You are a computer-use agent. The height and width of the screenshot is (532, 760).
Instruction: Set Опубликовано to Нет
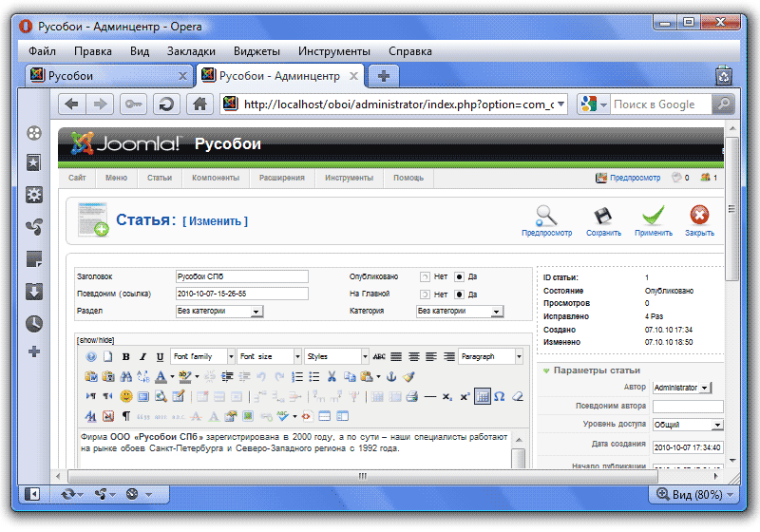[426, 276]
